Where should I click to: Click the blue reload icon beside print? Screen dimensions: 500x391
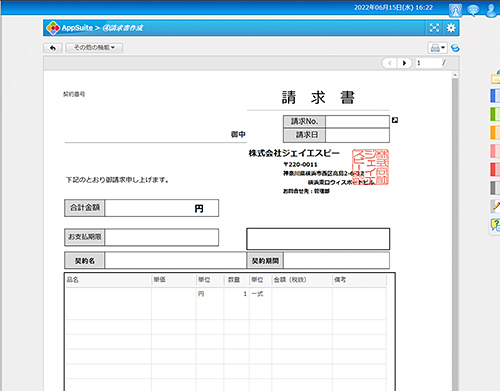click(x=455, y=48)
